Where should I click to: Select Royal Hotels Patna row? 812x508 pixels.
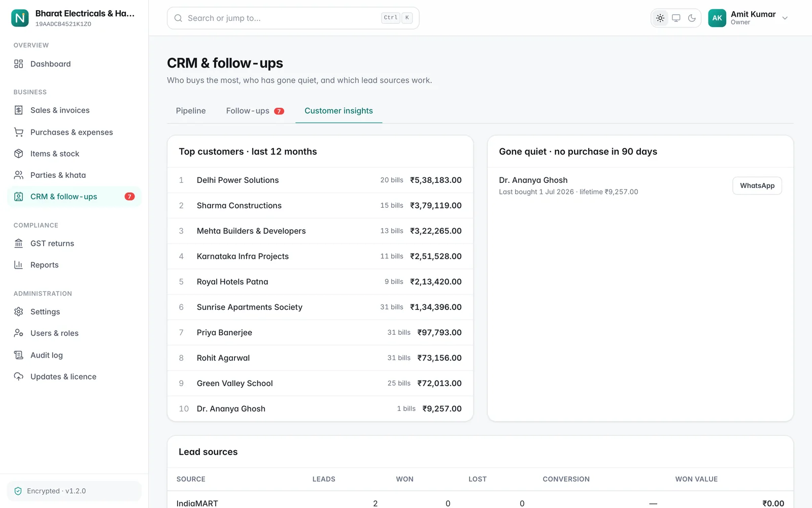tap(320, 282)
